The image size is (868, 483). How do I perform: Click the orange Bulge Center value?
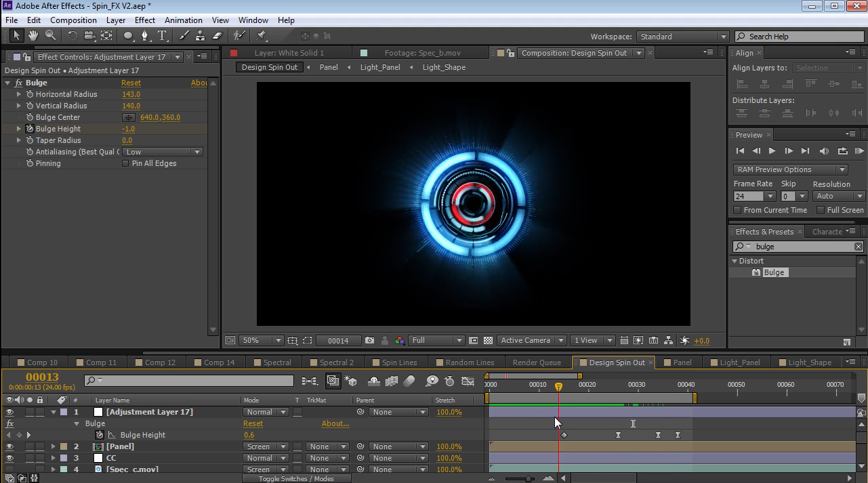pos(160,117)
